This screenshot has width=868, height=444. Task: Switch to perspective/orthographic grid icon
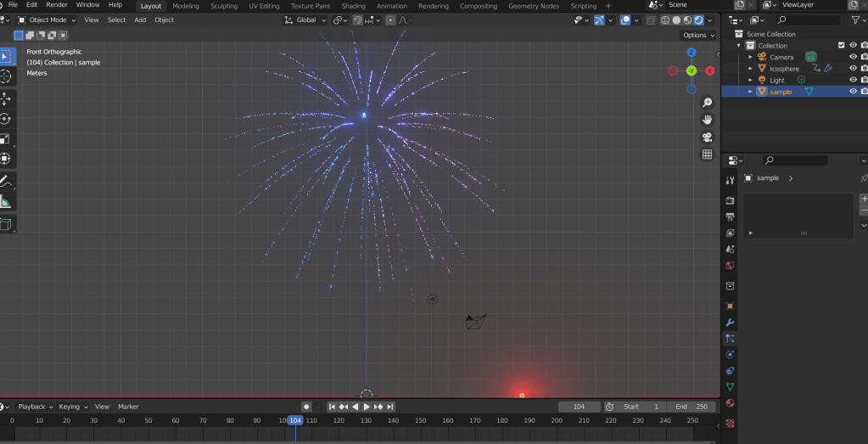(x=707, y=155)
